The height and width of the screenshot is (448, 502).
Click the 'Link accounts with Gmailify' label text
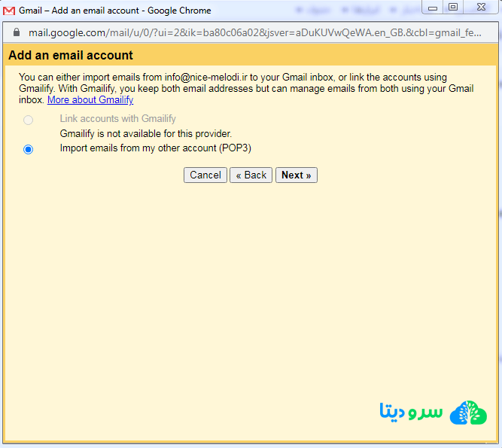point(117,119)
